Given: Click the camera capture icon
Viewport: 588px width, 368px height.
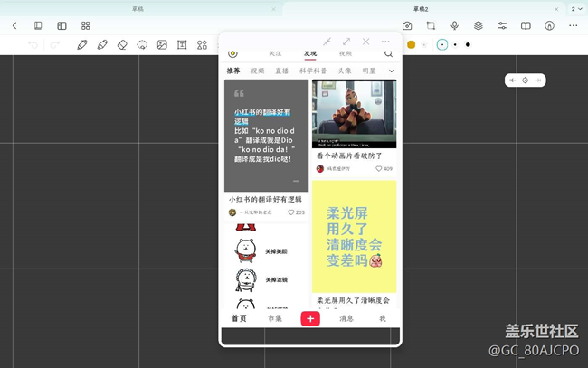Looking at the screenshot, I should (407, 25).
